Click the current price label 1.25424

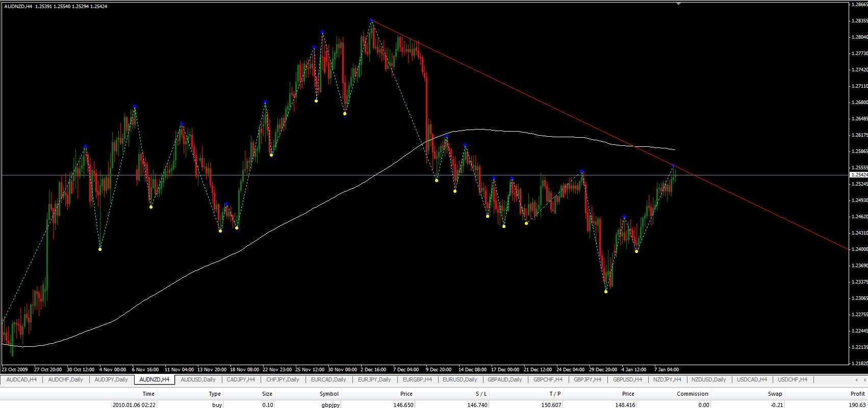tap(859, 175)
